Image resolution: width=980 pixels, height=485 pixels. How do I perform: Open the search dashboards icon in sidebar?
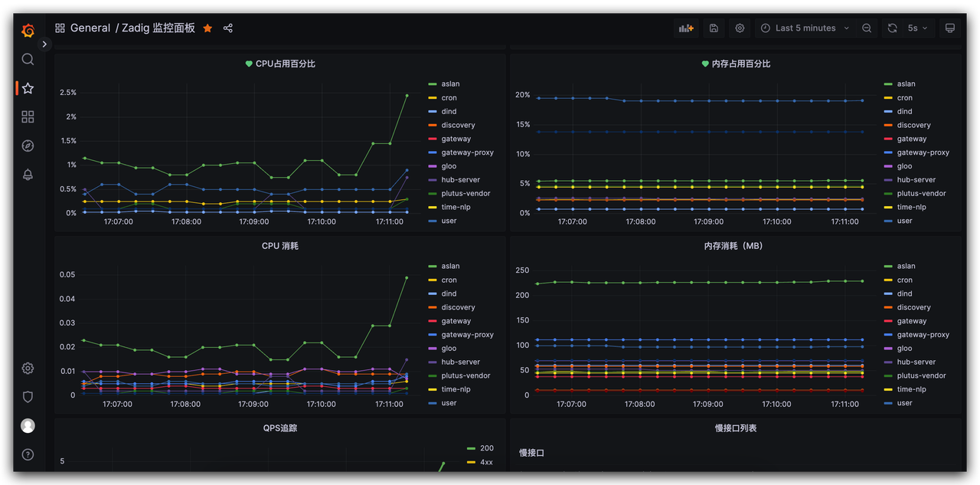(28, 59)
